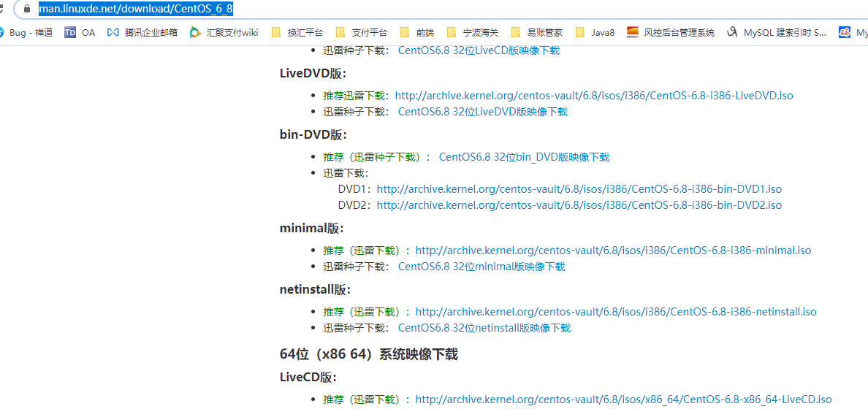Screen dimensions: 868x409
Task: Click the 推荐（迅雷种子下载） green label
Action: coord(377,157)
